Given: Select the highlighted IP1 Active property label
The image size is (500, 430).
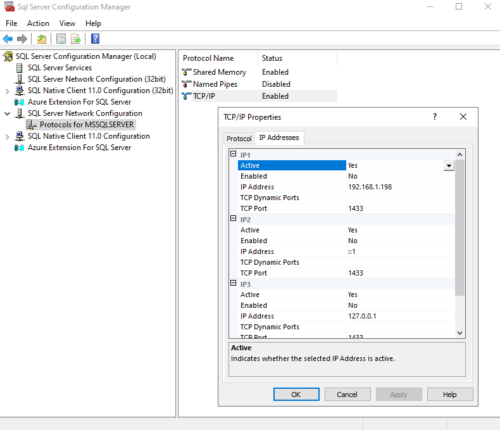Looking at the screenshot, I should coord(292,165).
